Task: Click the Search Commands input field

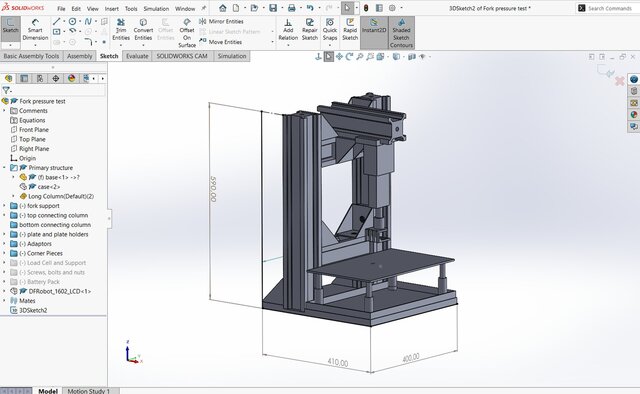Action: click(609, 8)
